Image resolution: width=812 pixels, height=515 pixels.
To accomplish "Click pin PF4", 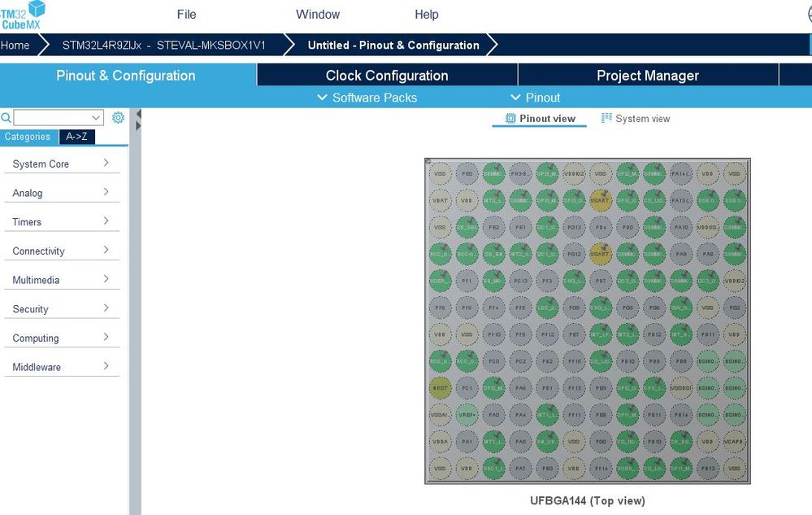I will coord(493,308).
